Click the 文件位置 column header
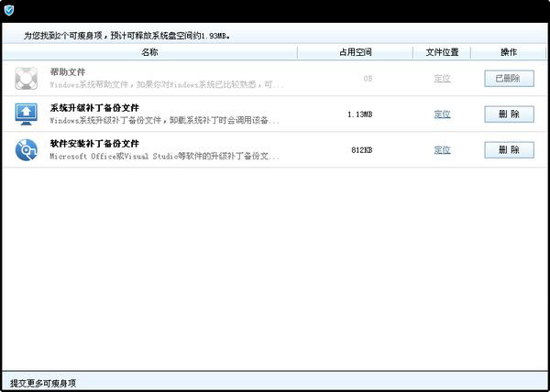The image size is (550, 392). [442, 52]
